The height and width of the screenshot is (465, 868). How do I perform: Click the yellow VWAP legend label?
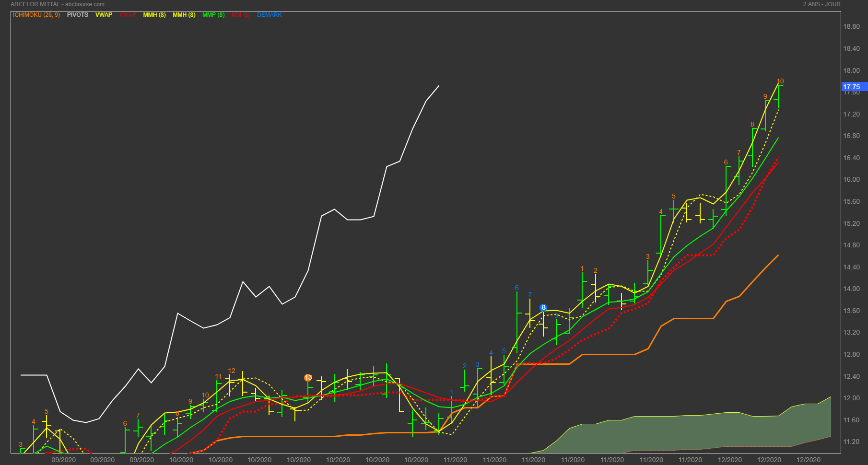pyautogui.click(x=104, y=15)
